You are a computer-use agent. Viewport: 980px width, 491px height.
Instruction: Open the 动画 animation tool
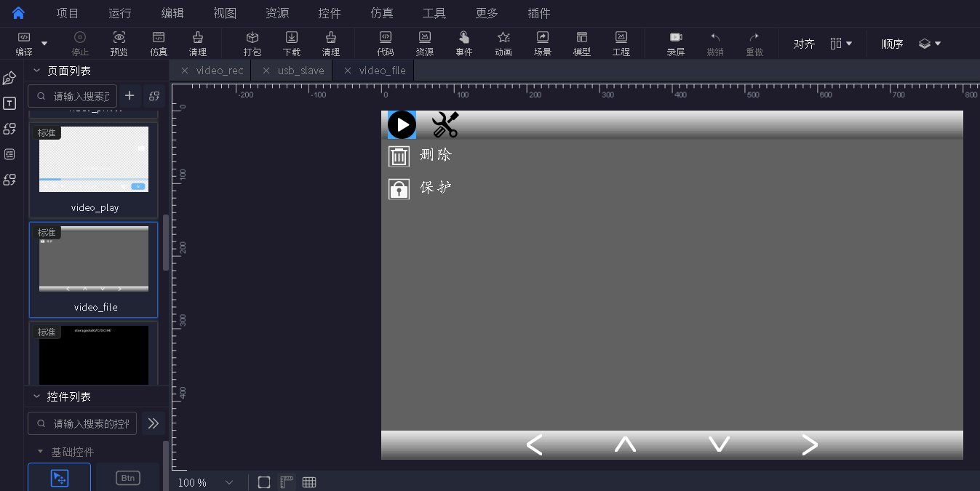click(x=503, y=44)
